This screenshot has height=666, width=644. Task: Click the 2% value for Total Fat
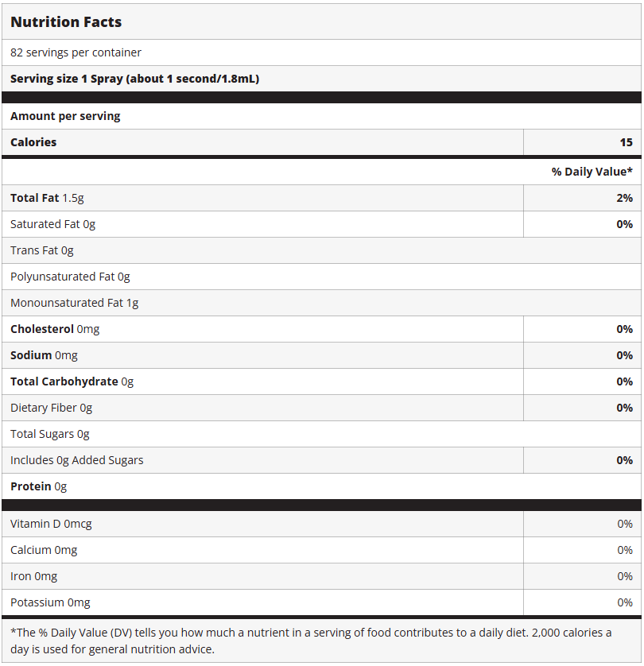click(624, 198)
